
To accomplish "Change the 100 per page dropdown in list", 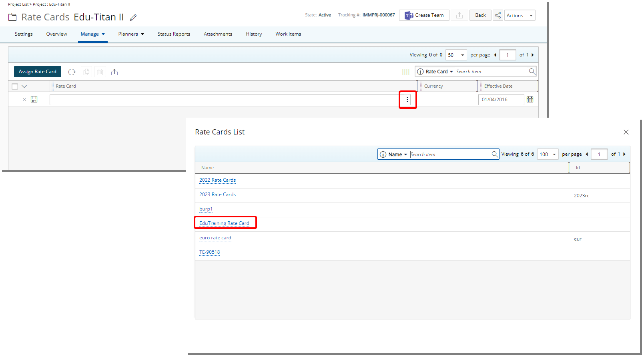I will [x=548, y=154].
